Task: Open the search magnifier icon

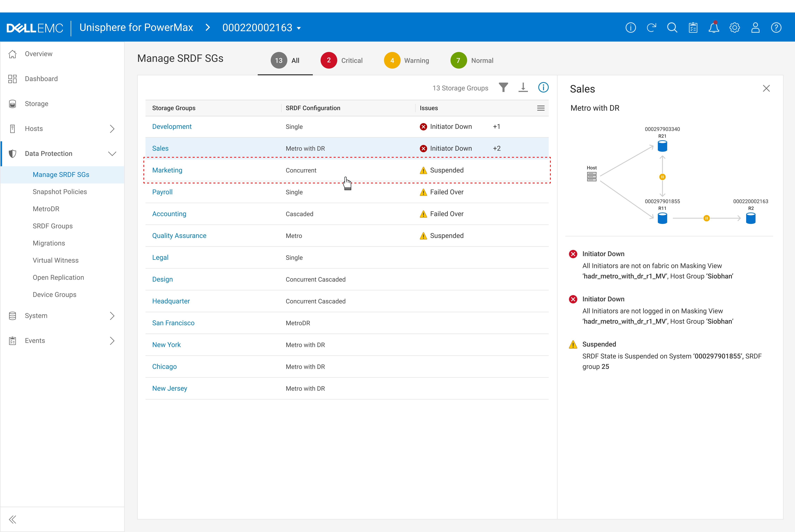Action: coord(672,28)
